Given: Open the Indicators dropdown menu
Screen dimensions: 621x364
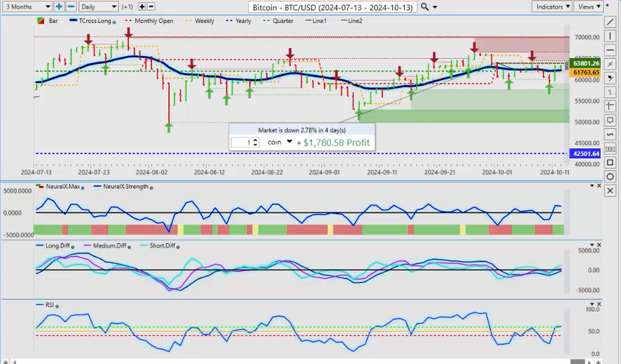Looking at the screenshot, I should coord(551,6).
